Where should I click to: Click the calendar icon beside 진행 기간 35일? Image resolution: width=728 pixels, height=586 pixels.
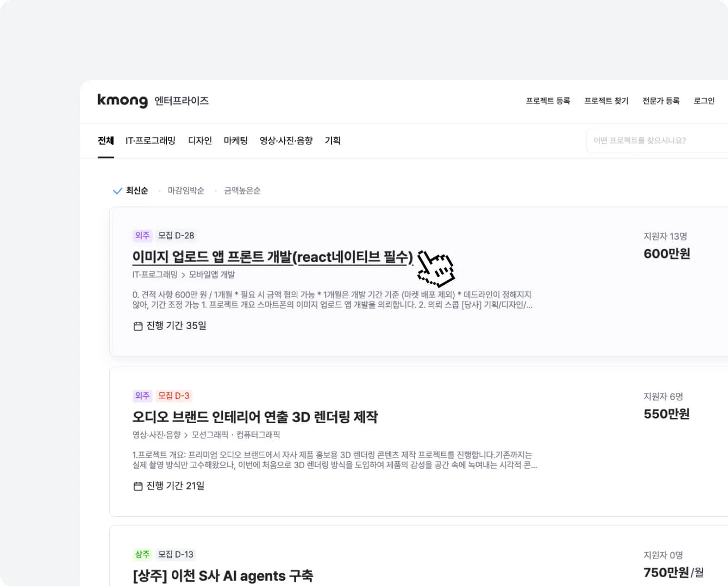coord(138,326)
